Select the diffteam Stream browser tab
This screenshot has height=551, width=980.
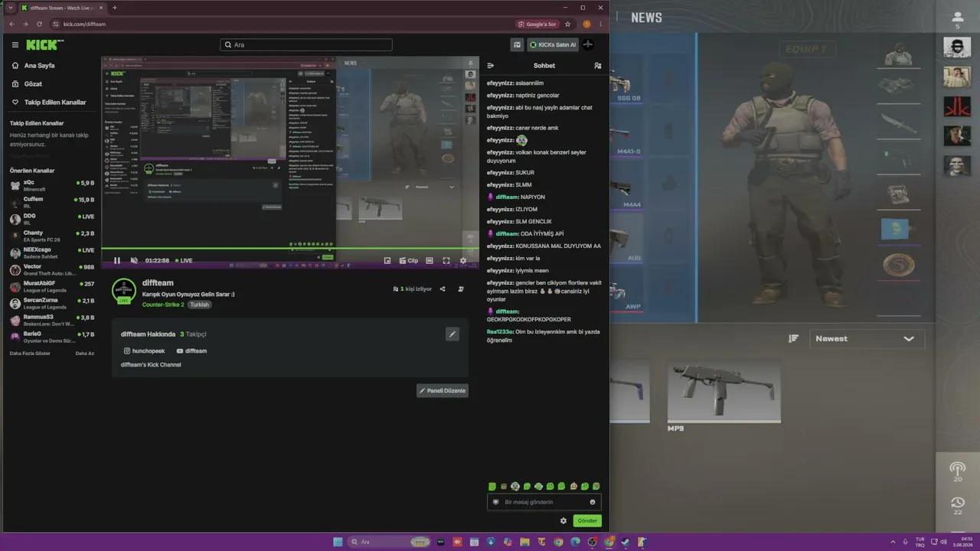pos(62,8)
